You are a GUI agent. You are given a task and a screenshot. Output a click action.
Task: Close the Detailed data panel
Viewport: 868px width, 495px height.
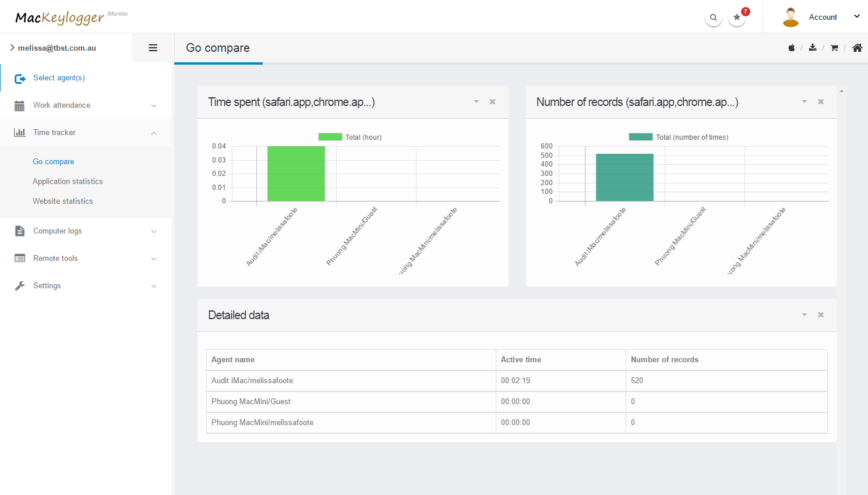pos(820,315)
